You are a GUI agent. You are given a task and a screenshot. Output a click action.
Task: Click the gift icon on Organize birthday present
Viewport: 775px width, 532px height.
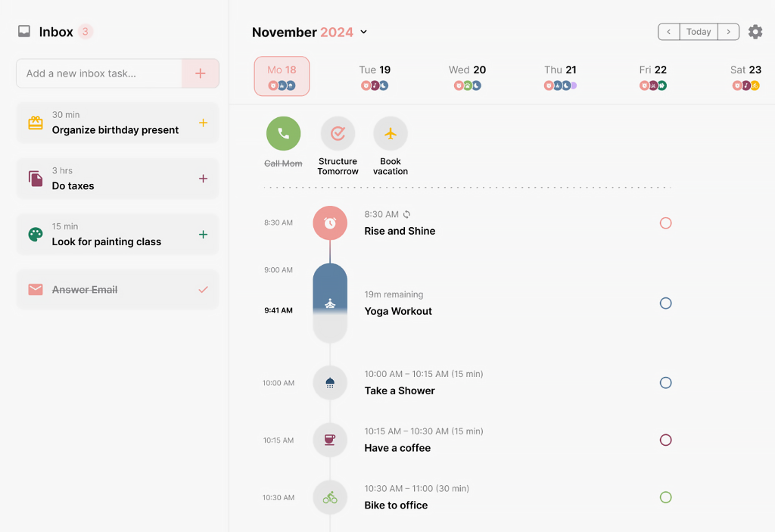pos(35,122)
